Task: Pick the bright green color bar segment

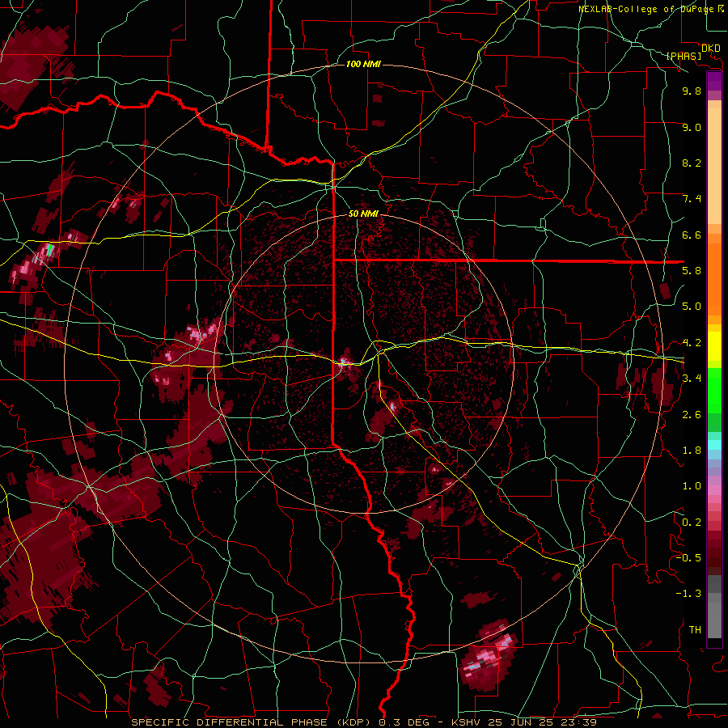Action: tap(714, 390)
